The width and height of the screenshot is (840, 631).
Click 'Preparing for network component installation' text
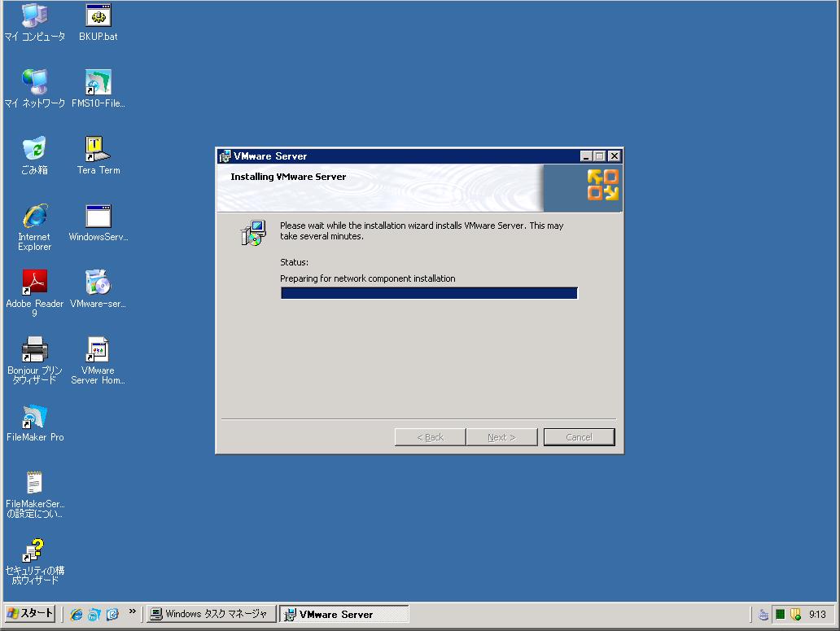click(368, 278)
